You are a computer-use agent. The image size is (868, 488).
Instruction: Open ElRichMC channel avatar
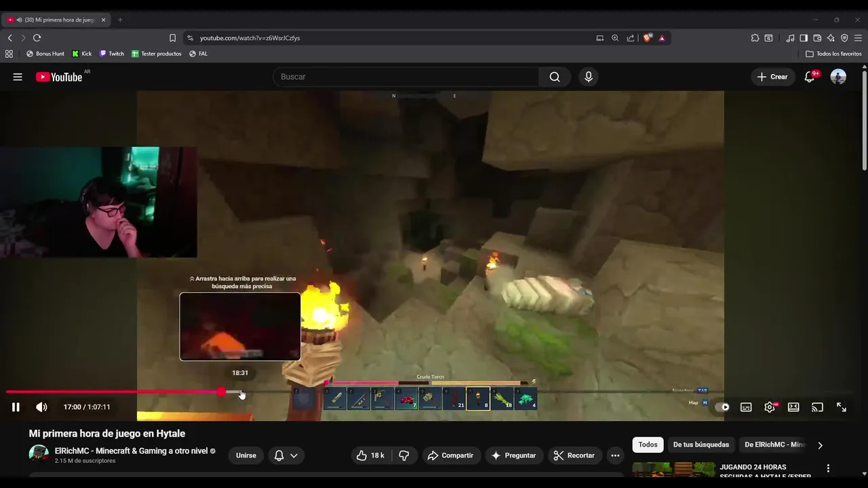point(39,454)
